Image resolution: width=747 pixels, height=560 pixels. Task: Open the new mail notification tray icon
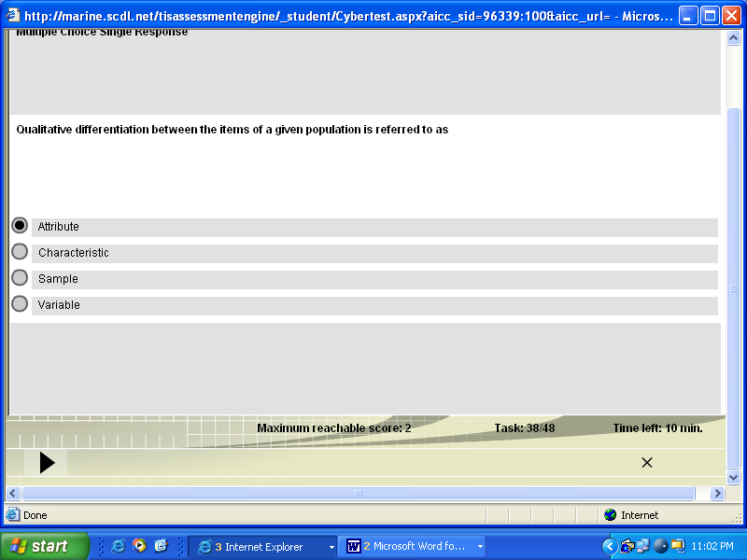[627, 546]
